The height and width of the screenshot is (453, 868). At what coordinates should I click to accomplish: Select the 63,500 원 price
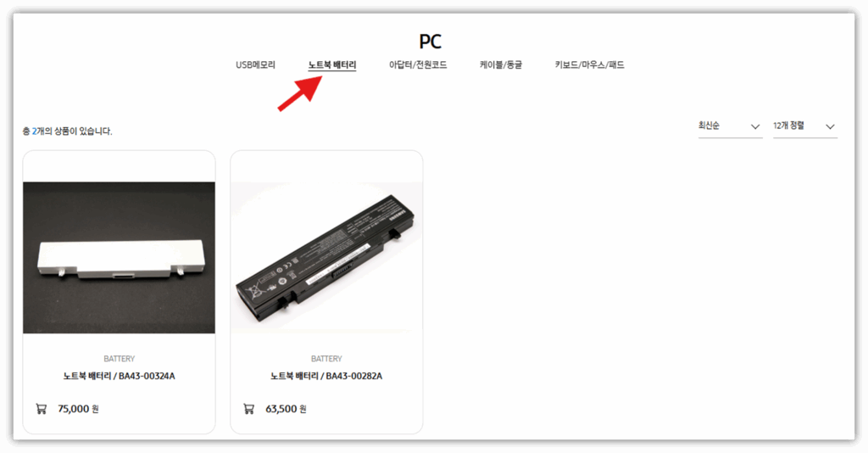(286, 409)
